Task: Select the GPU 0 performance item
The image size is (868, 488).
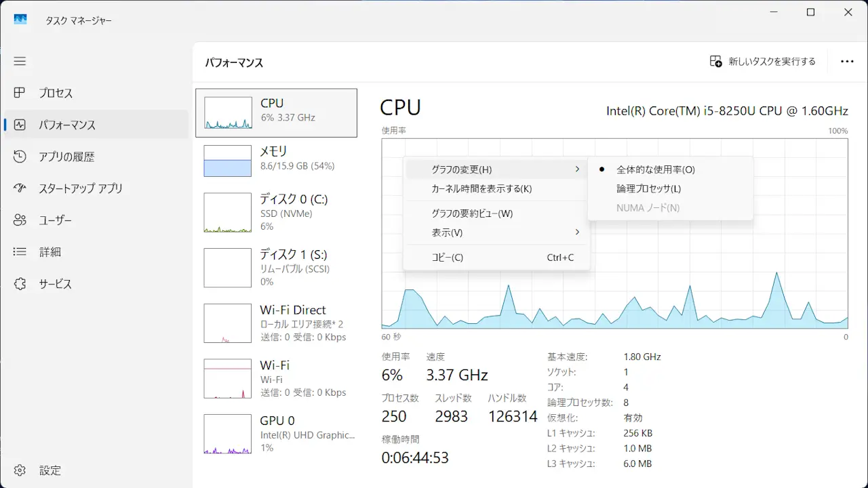Action: pyautogui.click(x=277, y=434)
